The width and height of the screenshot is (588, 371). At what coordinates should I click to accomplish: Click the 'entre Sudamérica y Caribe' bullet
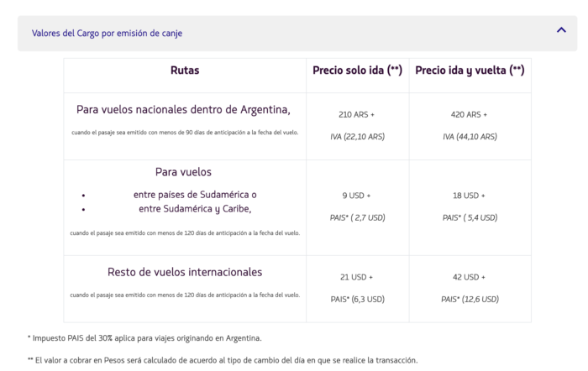(x=195, y=209)
